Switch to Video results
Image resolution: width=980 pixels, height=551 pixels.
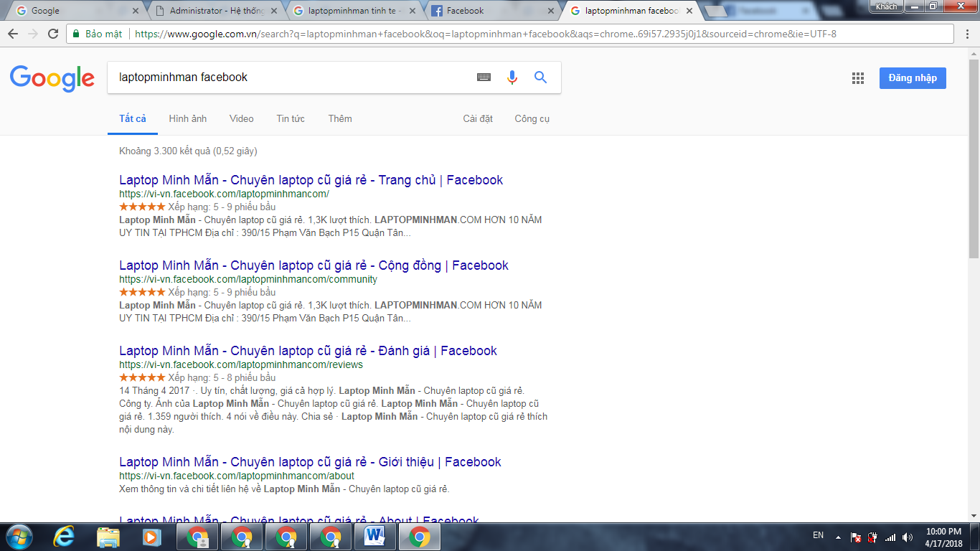(242, 118)
